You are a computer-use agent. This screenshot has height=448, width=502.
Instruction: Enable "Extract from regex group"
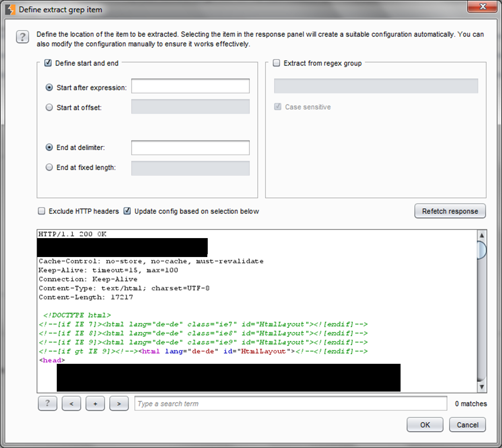coord(276,63)
